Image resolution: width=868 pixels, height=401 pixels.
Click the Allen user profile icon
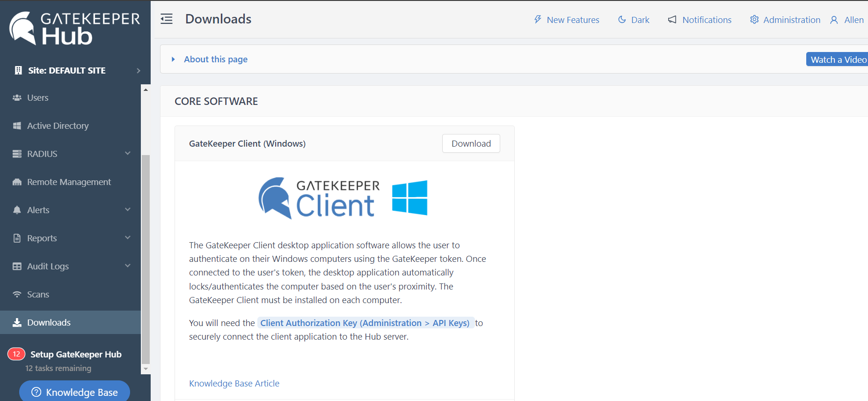point(834,20)
